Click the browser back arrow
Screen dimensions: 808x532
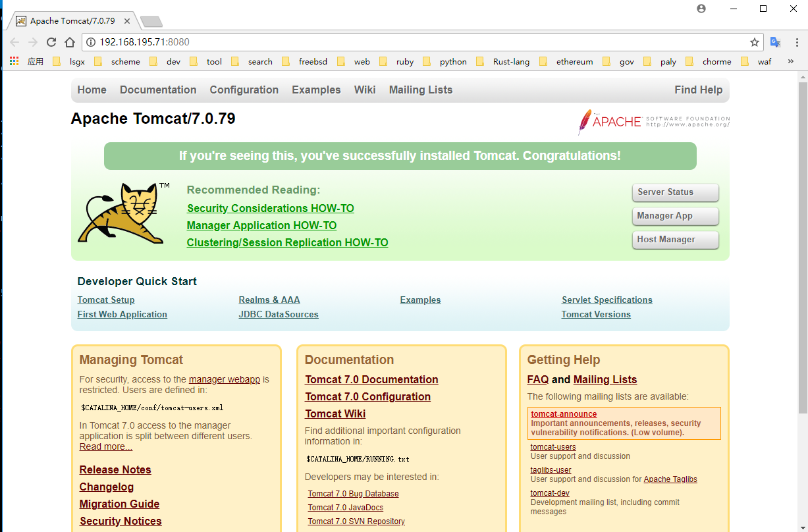[x=14, y=42]
